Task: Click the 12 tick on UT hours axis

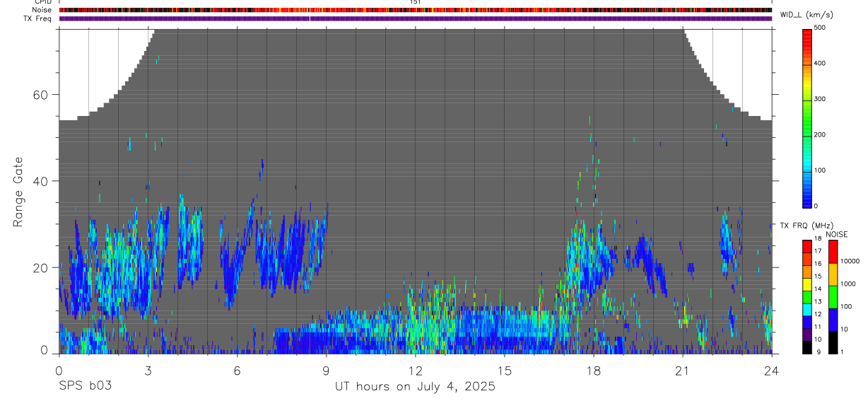Action: click(416, 370)
